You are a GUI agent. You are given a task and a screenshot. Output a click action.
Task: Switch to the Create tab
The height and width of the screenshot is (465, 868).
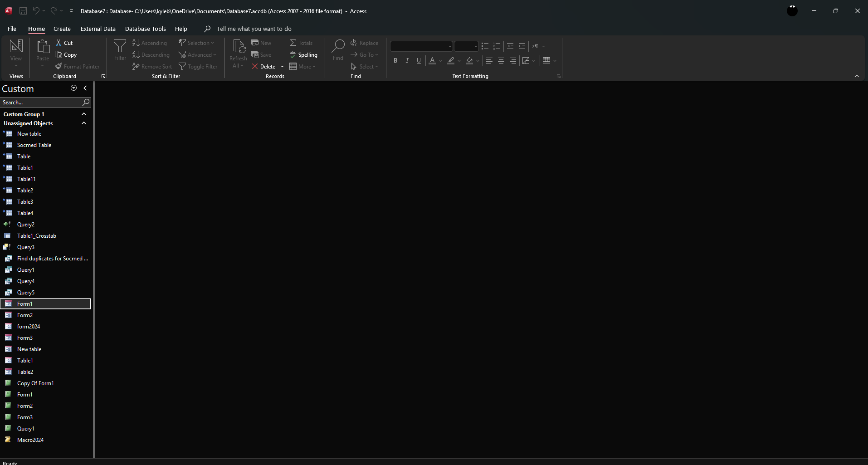click(x=62, y=29)
